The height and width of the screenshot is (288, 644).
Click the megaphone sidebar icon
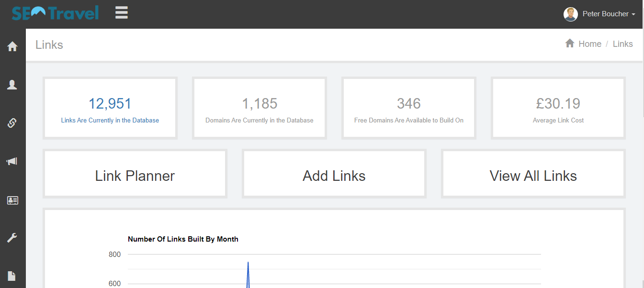(12, 162)
